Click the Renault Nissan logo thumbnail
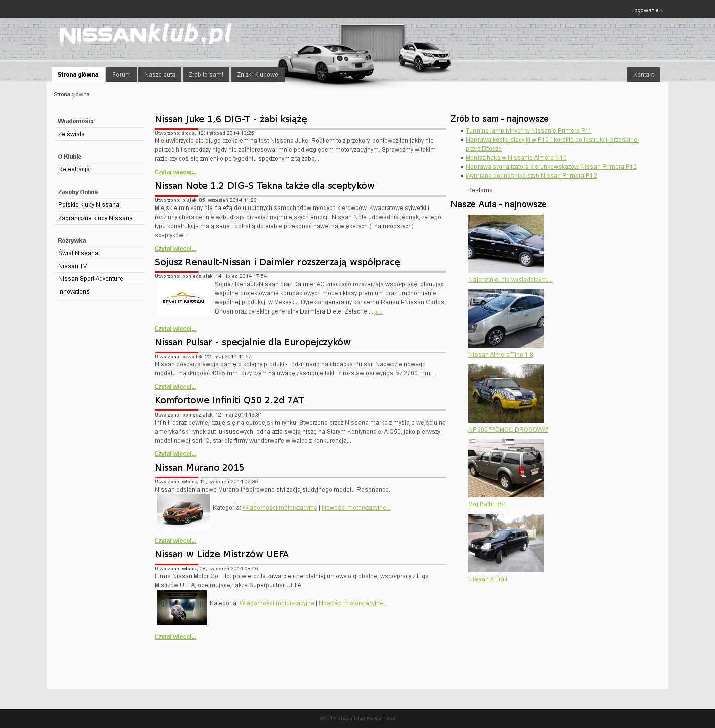 (184, 298)
